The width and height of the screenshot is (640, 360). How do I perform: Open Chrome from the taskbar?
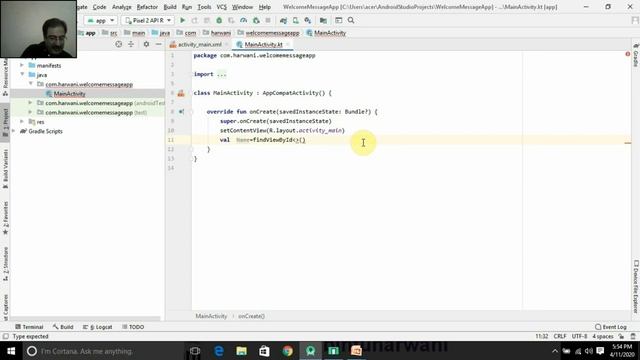pos(287,351)
